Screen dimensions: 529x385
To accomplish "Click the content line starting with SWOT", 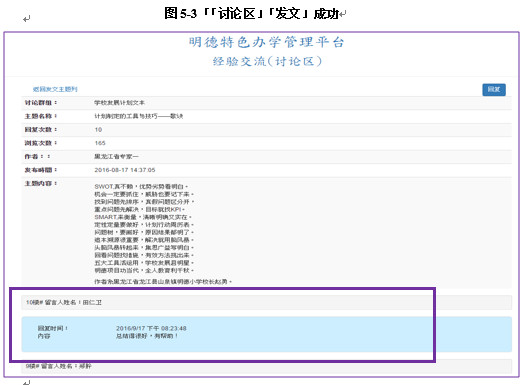I will tap(141, 187).
